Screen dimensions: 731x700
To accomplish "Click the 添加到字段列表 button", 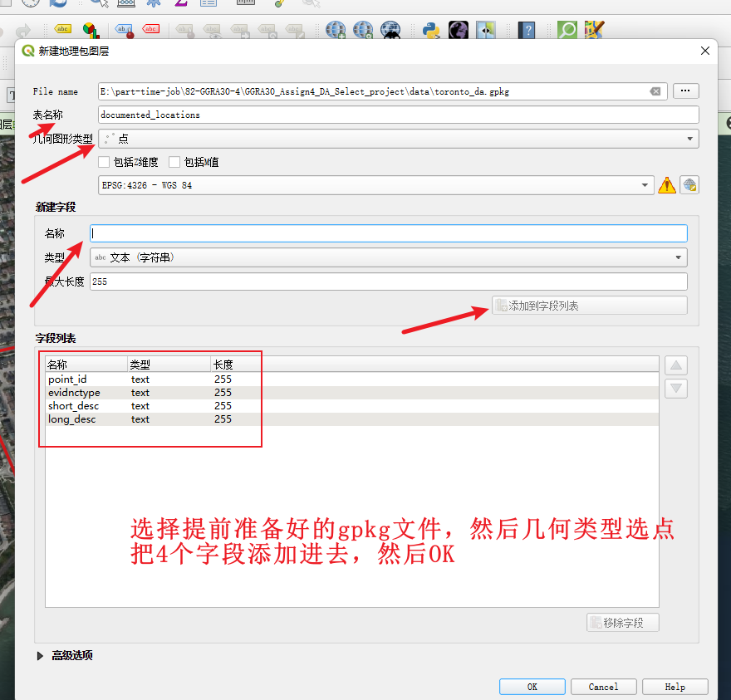I will (589, 306).
